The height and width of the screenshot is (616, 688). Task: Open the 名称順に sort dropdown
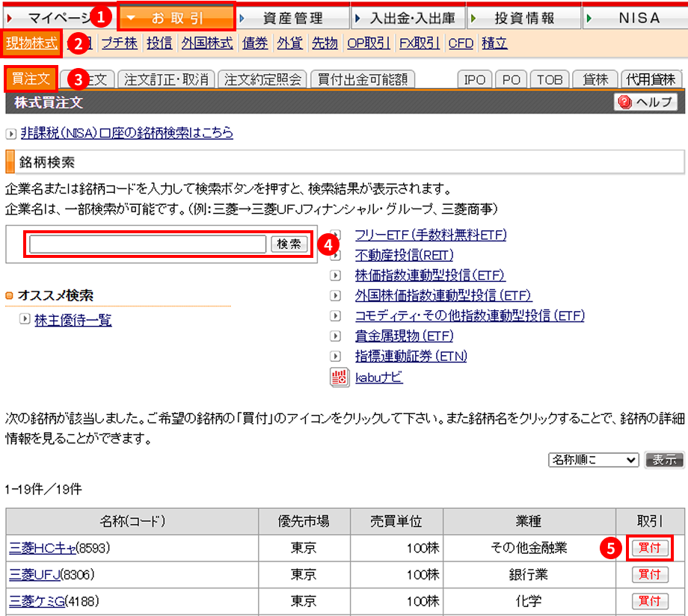(593, 459)
